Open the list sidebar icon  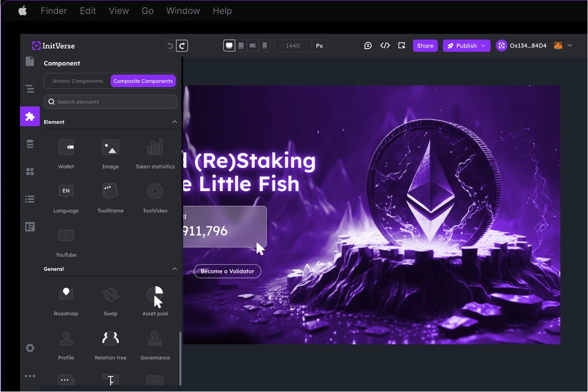(30, 199)
